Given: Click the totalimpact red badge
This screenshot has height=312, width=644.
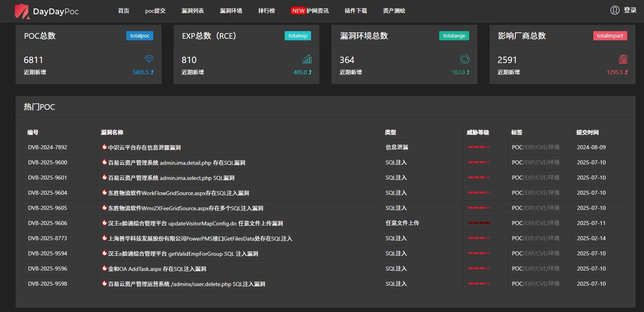Looking at the screenshot, I should [x=610, y=36].
